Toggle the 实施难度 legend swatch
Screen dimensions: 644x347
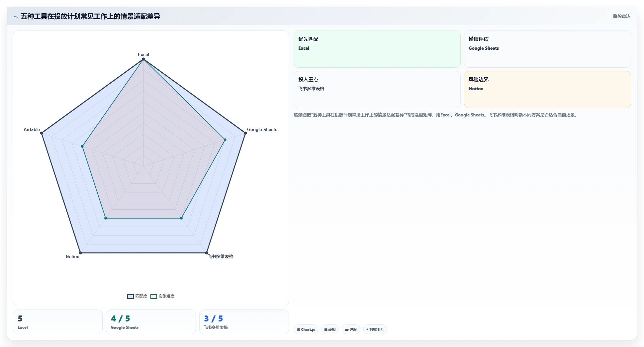coord(153,296)
